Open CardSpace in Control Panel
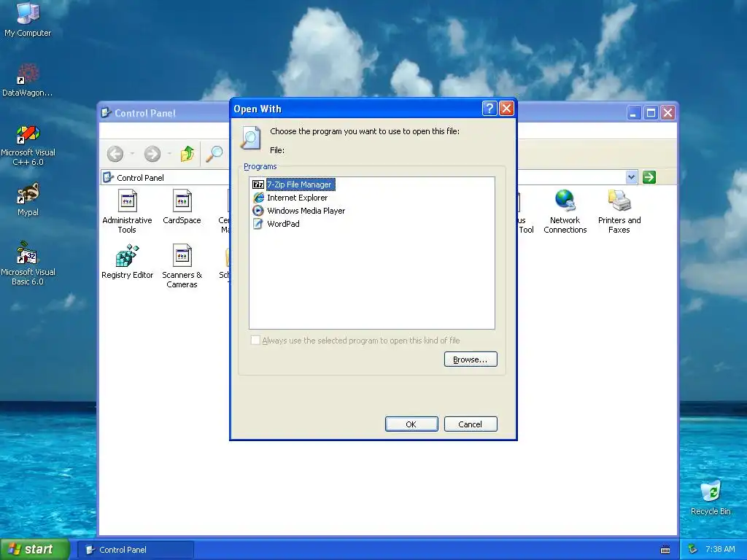 182,206
